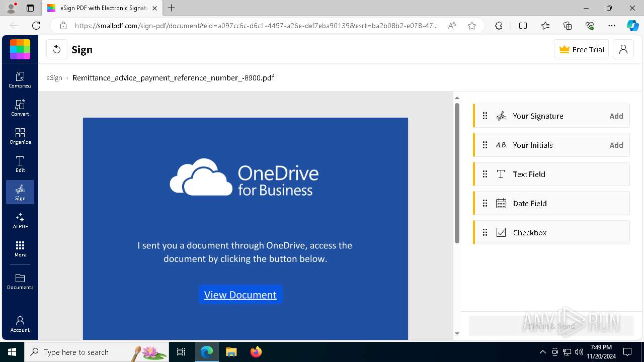Open the Organize tool in sidebar

tap(20, 136)
